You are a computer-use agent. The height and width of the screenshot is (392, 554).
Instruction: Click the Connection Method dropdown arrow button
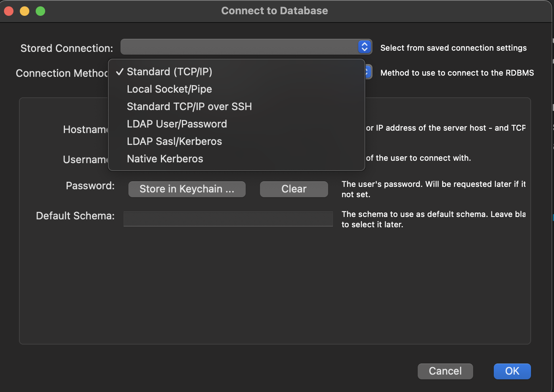pos(368,72)
